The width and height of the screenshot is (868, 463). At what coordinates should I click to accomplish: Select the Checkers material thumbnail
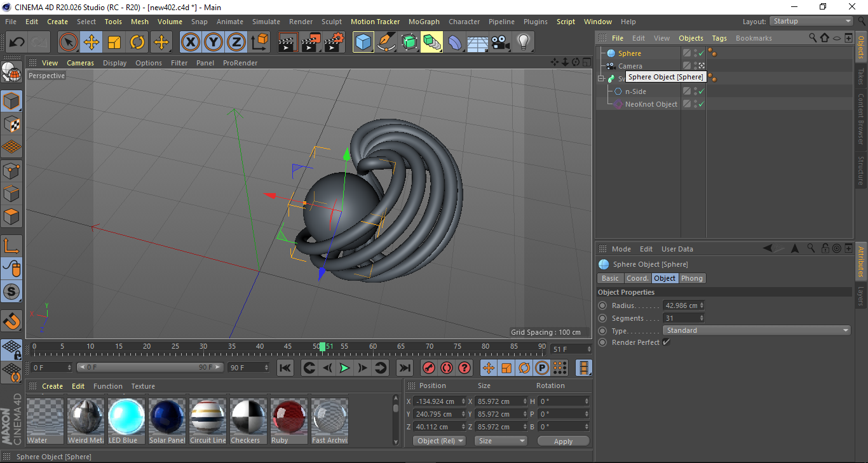pyautogui.click(x=248, y=421)
